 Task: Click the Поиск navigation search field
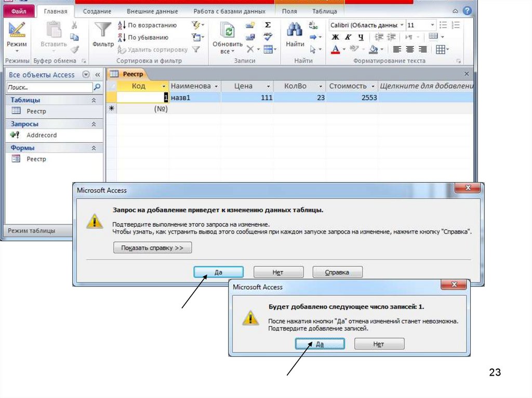tap(49, 88)
